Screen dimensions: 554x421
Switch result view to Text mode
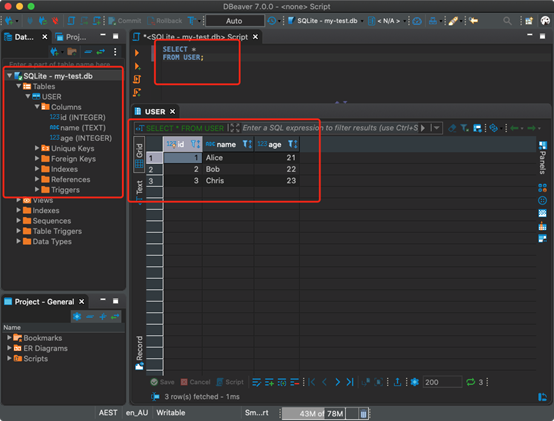139,190
